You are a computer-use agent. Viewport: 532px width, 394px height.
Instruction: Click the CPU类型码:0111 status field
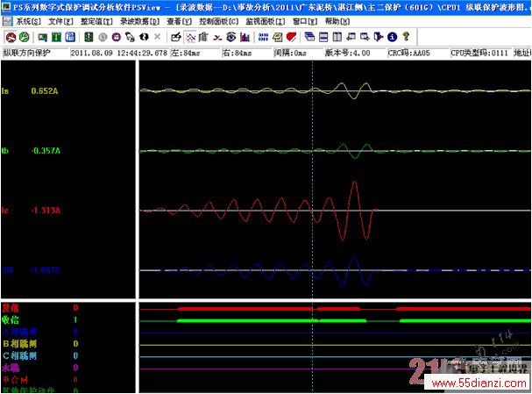coord(481,53)
